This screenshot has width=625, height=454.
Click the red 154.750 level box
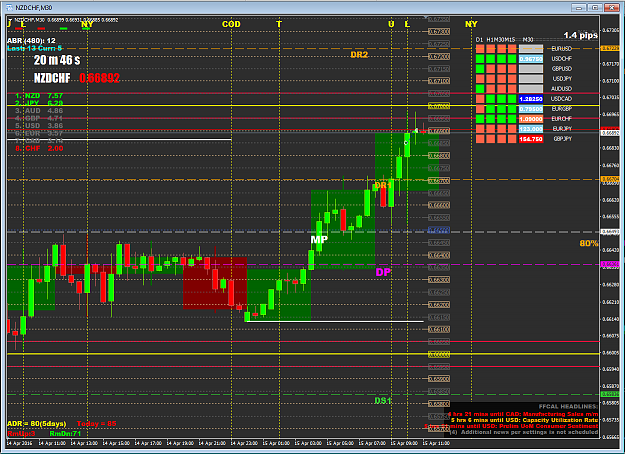[x=531, y=139]
